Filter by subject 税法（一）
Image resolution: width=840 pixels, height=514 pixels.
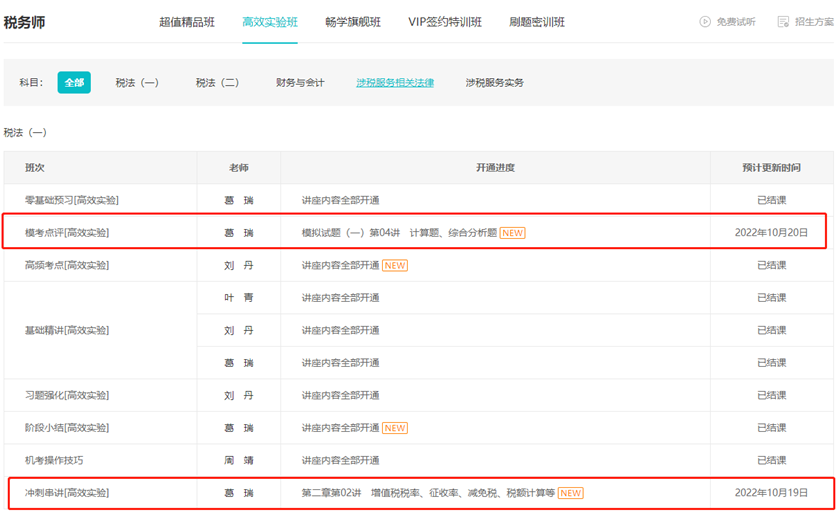[137, 83]
